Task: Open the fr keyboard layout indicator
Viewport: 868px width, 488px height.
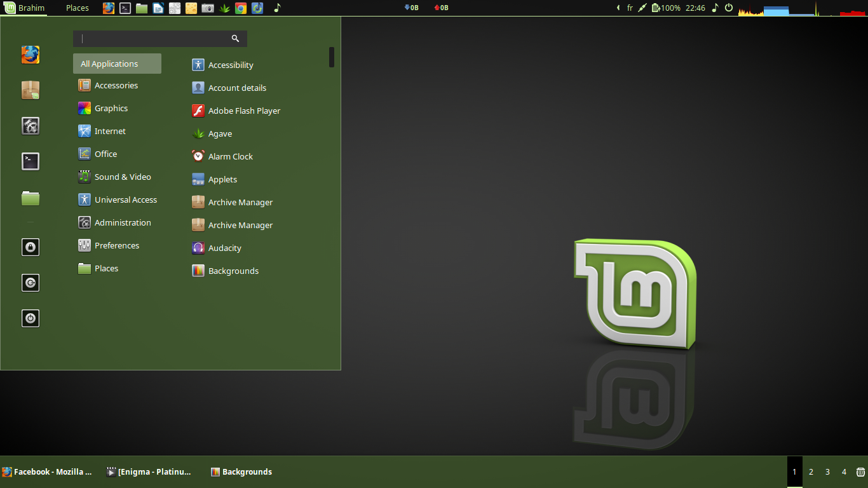Action: click(630, 8)
